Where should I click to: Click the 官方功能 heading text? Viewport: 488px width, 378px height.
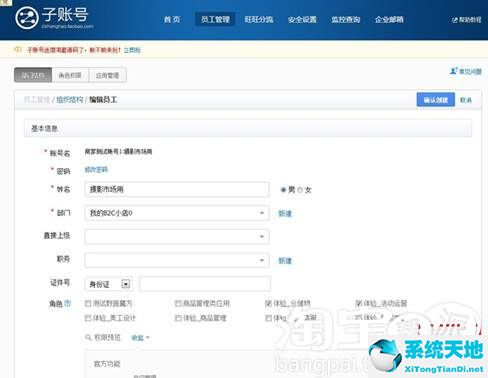pos(107,364)
